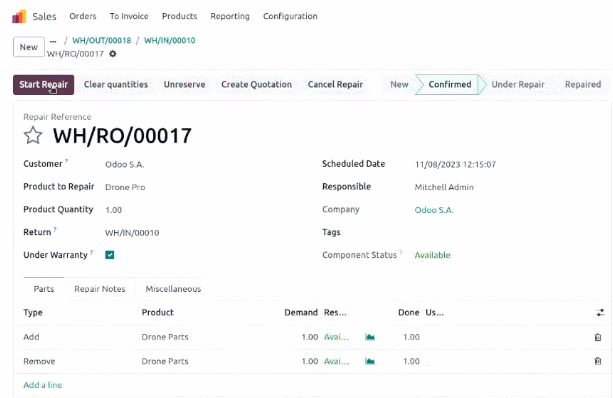Sort parts table by Type column
The height and width of the screenshot is (398, 613).
pos(33,313)
